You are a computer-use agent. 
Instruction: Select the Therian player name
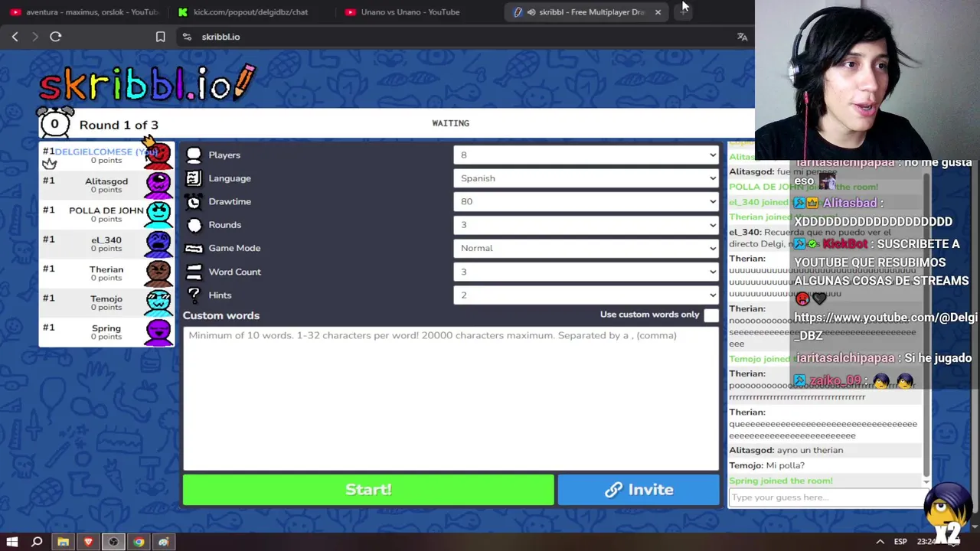[x=106, y=269]
